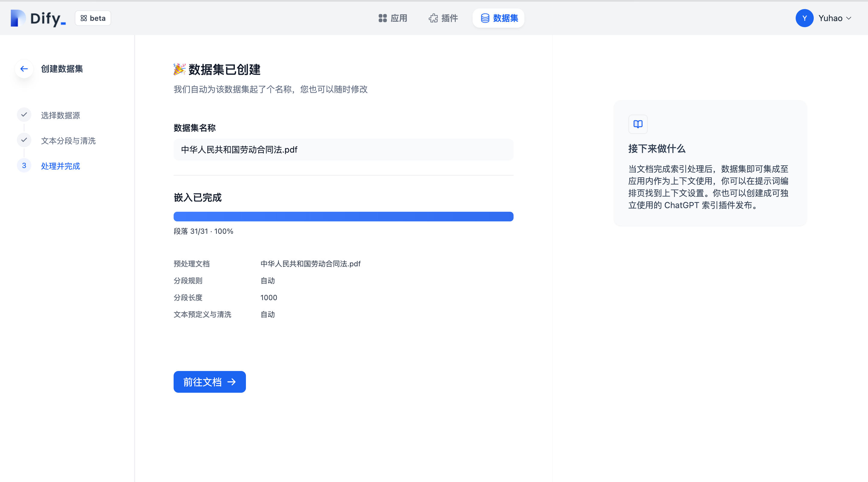Click the 数据集 database icon
868x482 pixels.
[x=485, y=18]
